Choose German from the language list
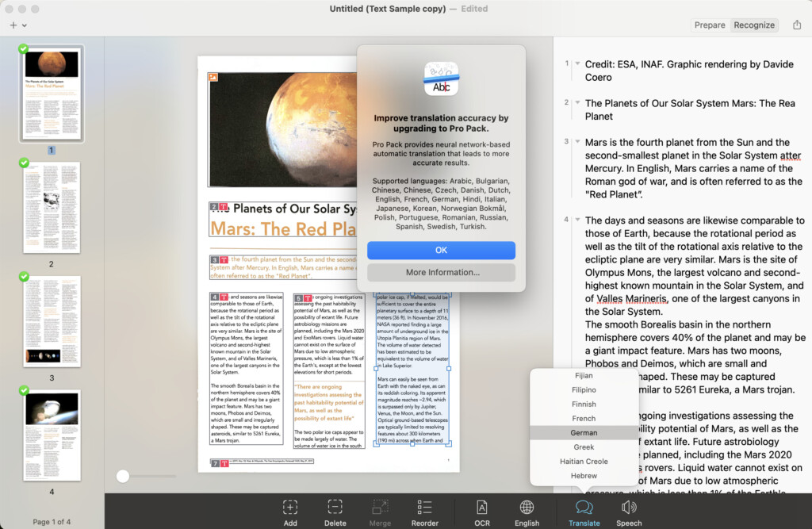This screenshot has width=812, height=529. click(584, 432)
